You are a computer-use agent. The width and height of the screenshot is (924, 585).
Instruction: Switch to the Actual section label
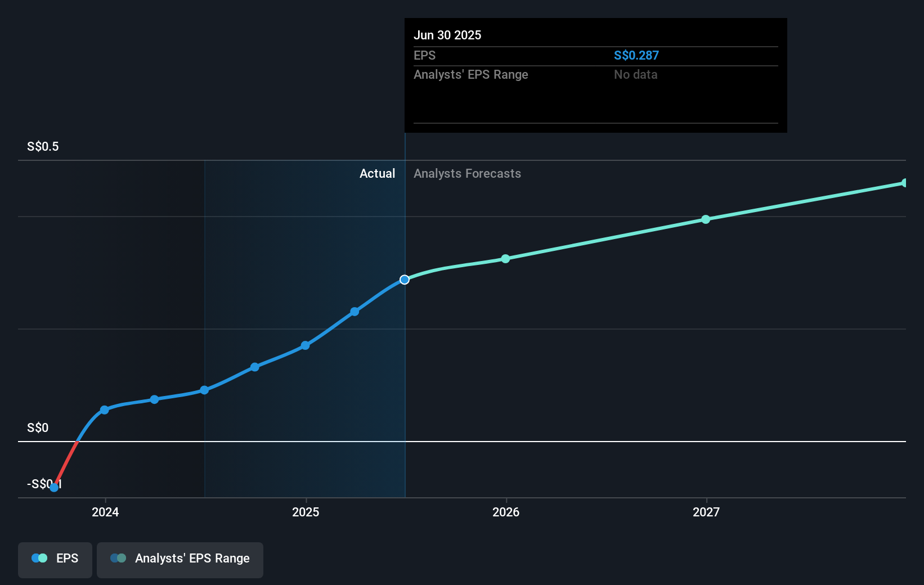click(377, 173)
